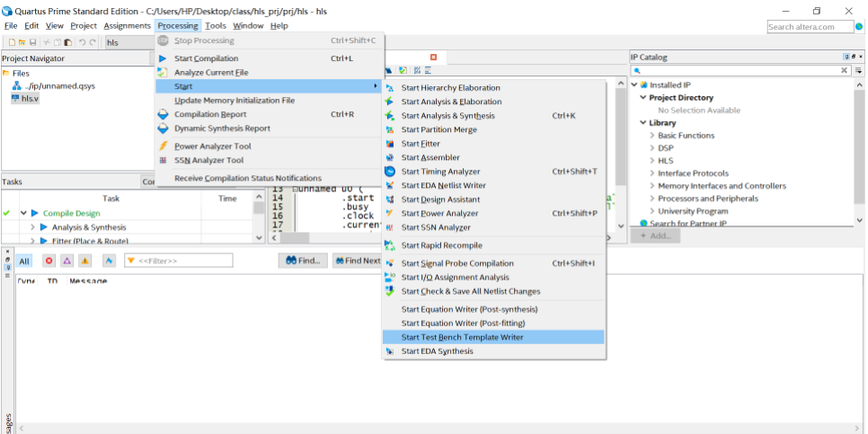Expand Interface Protocols category
The height and width of the screenshot is (434, 868).
point(652,173)
